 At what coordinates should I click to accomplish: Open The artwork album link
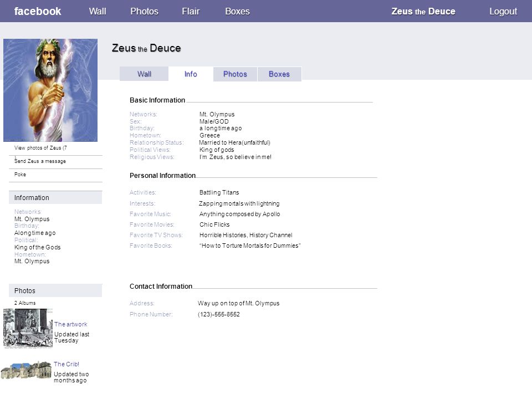[70, 324]
